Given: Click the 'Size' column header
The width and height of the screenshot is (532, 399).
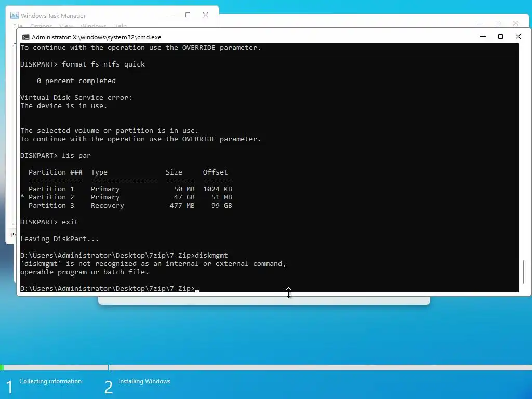Looking at the screenshot, I should point(174,172).
